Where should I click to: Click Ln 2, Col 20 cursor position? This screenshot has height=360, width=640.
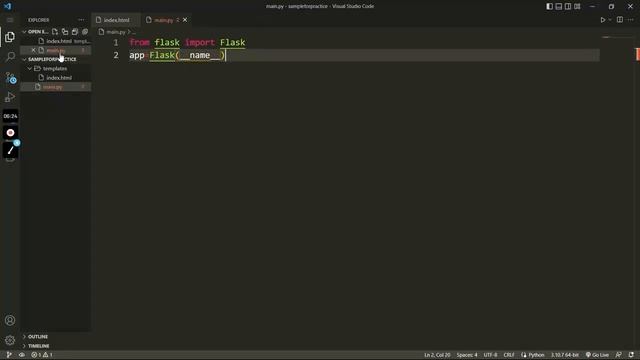pyautogui.click(x=437, y=355)
